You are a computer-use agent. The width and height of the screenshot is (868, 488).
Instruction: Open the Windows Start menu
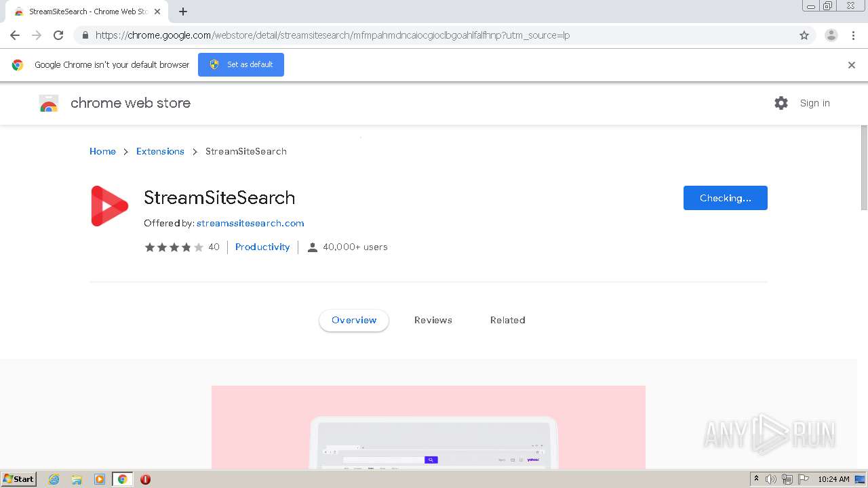[x=19, y=479]
